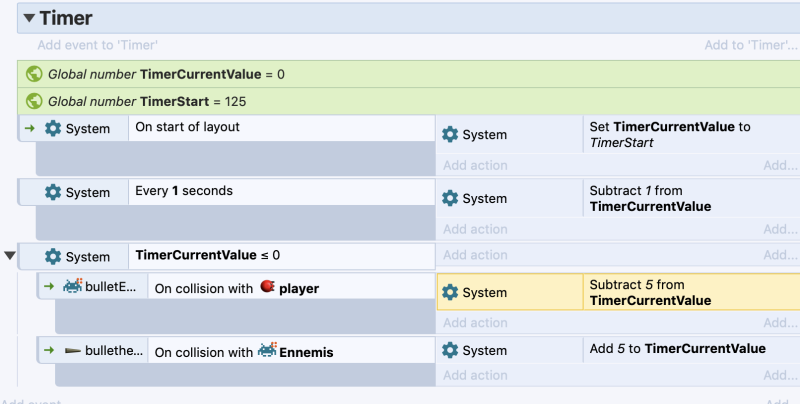Viewport: 800px width, 404px height.
Task: Click the Ennemis sprite icon in condition
Action: coord(267,350)
